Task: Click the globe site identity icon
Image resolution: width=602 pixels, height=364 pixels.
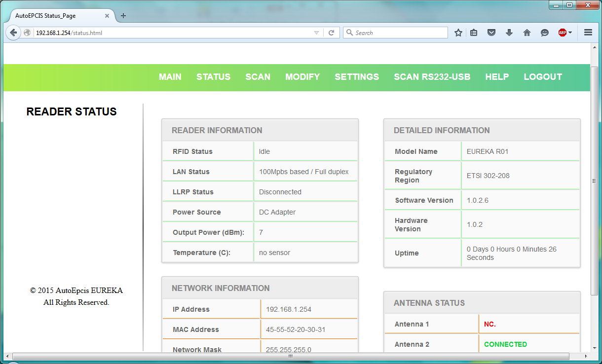Action: coord(27,33)
